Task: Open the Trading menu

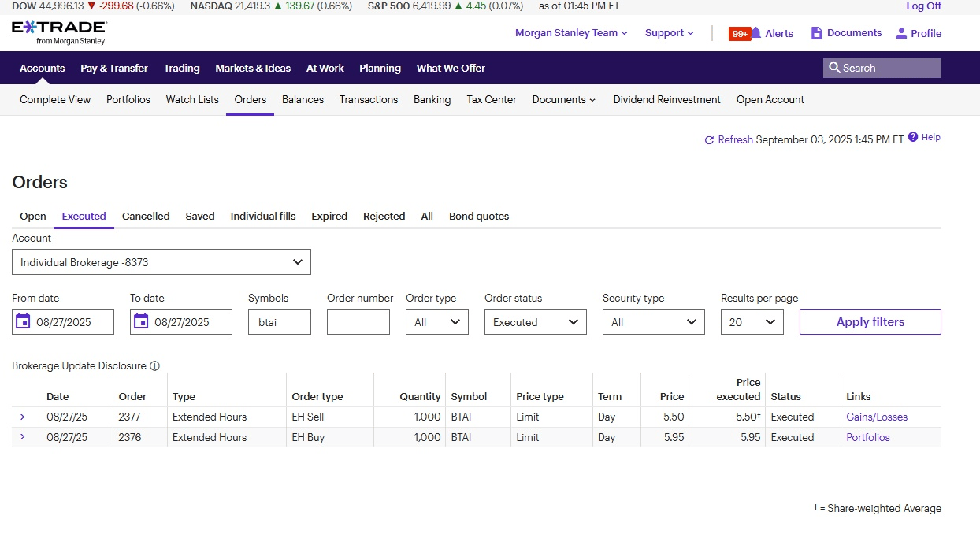Action: pos(181,69)
